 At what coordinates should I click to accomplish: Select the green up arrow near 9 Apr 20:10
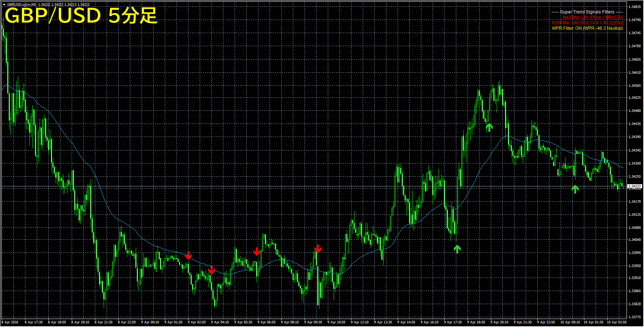[x=489, y=127]
